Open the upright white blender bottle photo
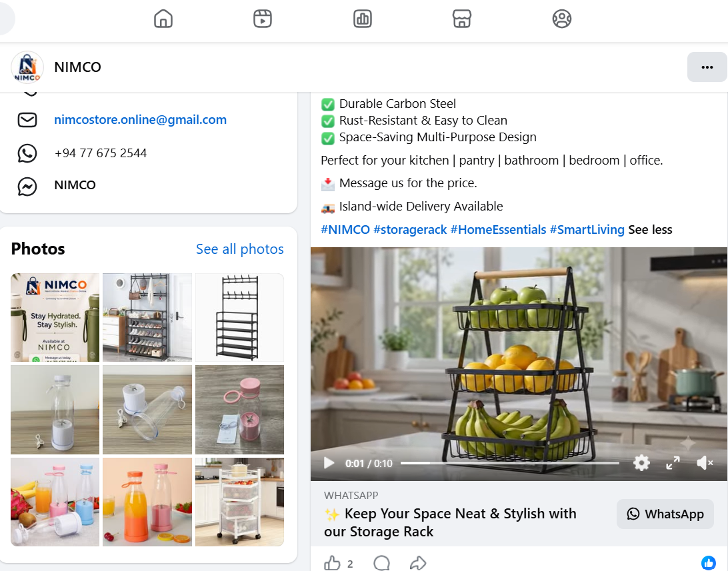The height and width of the screenshot is (571, 728). (x=55, y=410)
